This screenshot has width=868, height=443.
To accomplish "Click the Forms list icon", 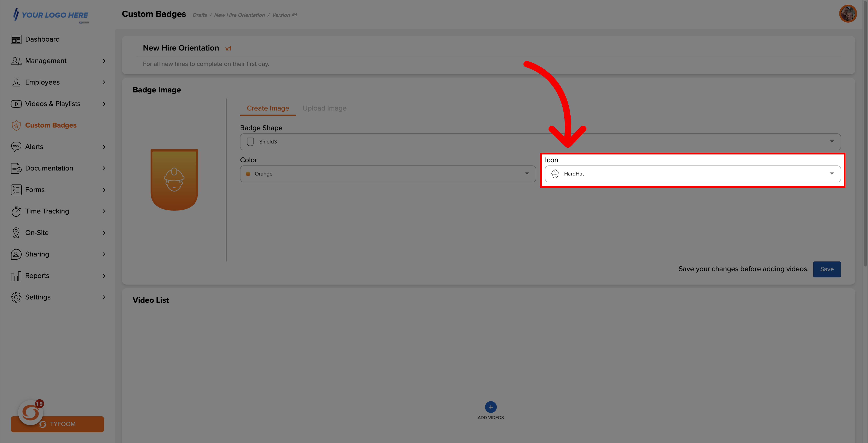I will pyautogui.click(x=16, y=190).
